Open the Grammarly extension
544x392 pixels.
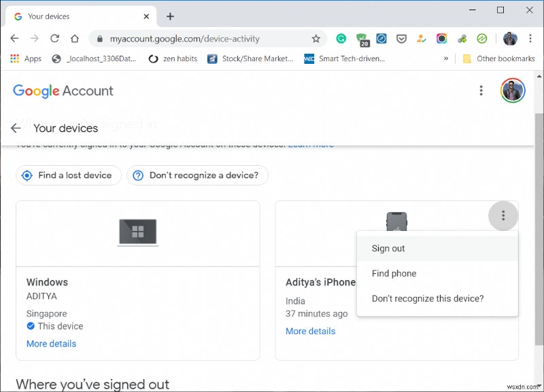tap(341, 39)
